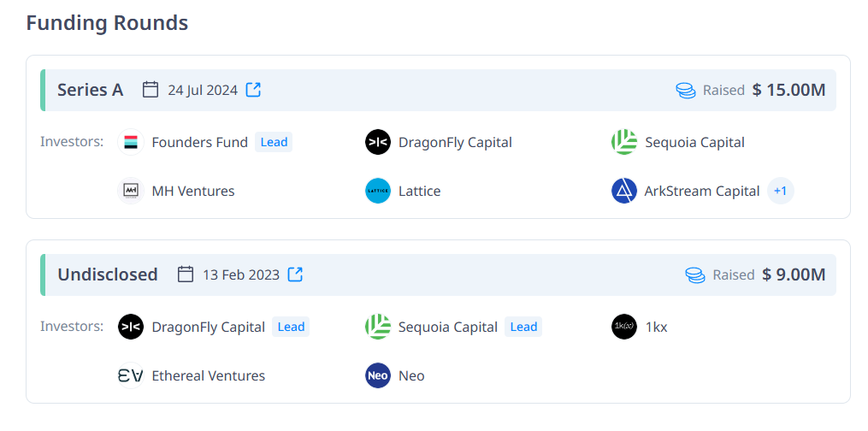This screenshot has width=868, height=431.
Task: Click the MH Ventures logo
Action: pos(131,191)
